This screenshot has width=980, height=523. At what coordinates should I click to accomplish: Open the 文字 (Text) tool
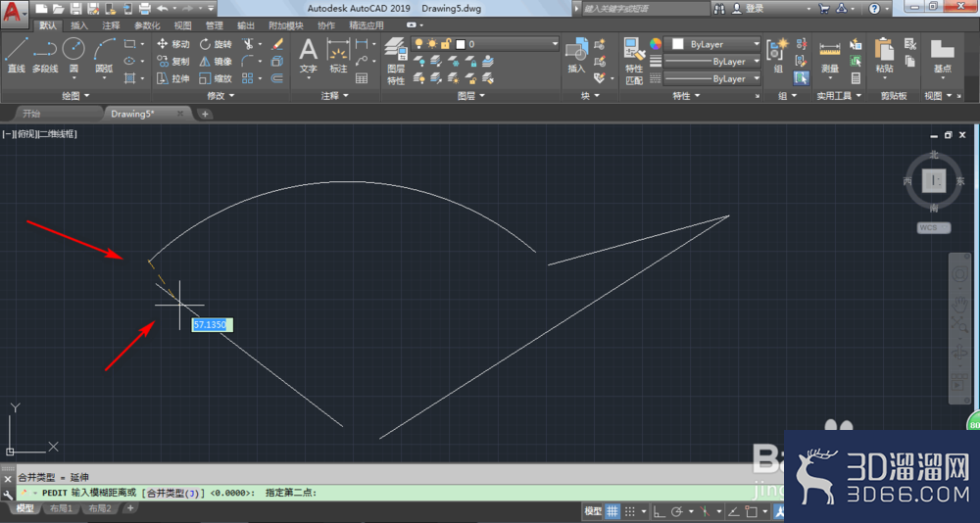[308, 55]
